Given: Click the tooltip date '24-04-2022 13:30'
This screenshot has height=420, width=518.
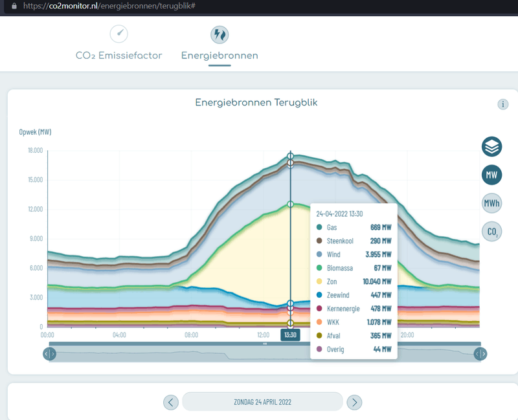Looking at the screenshot, I should (339, 214).
